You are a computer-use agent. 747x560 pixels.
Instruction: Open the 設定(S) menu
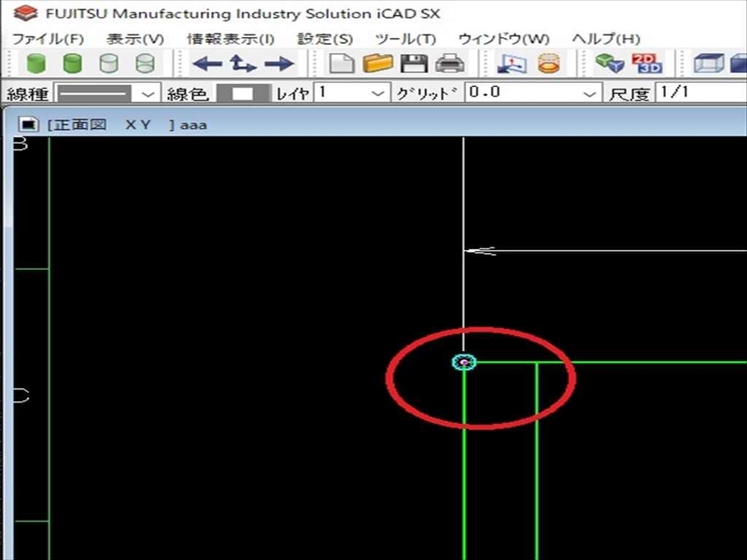coord(325,39)
